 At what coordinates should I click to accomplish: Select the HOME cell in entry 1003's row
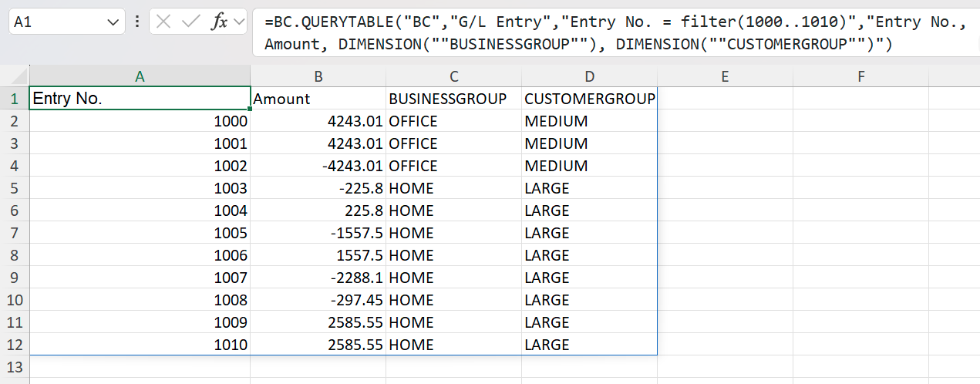coord(454,188)
